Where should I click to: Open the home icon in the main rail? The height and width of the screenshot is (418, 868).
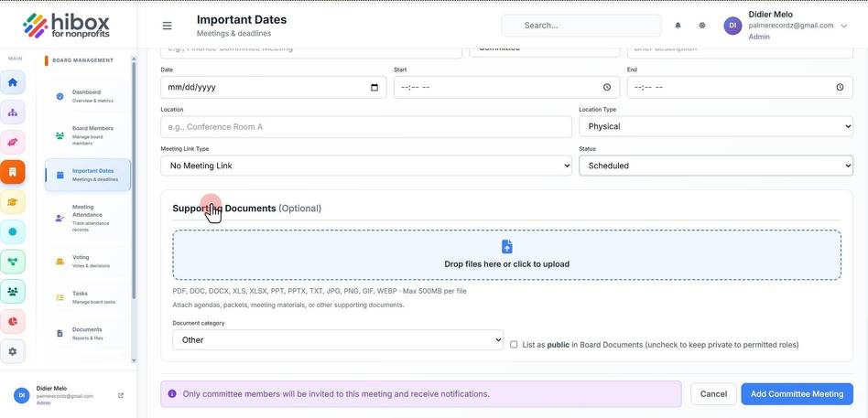(x=13, y=82)
